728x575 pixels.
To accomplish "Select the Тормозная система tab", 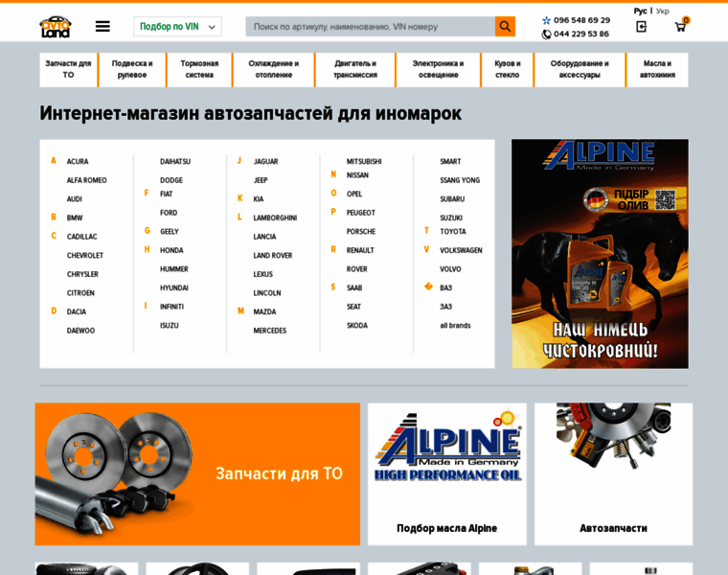I will 199,69.
